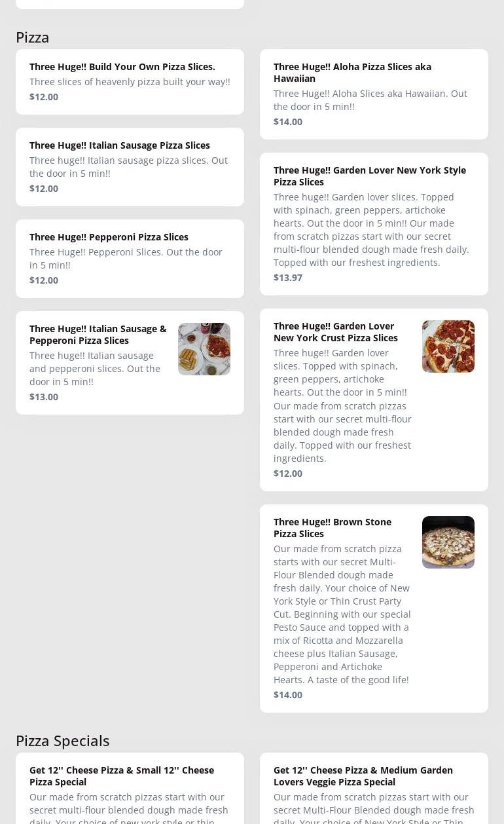Click $13.00 price on Sausage & Pepperoni slices

[44, 397]
